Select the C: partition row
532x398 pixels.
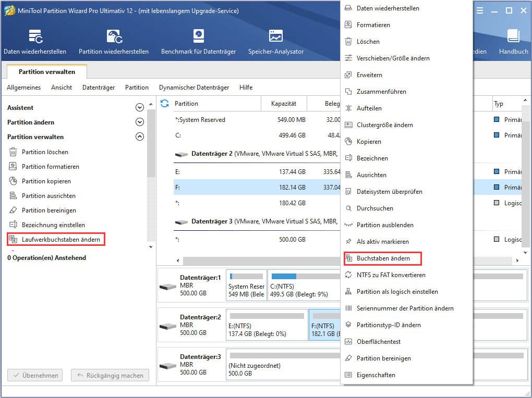pyautogui.click(x=257, y=135)
